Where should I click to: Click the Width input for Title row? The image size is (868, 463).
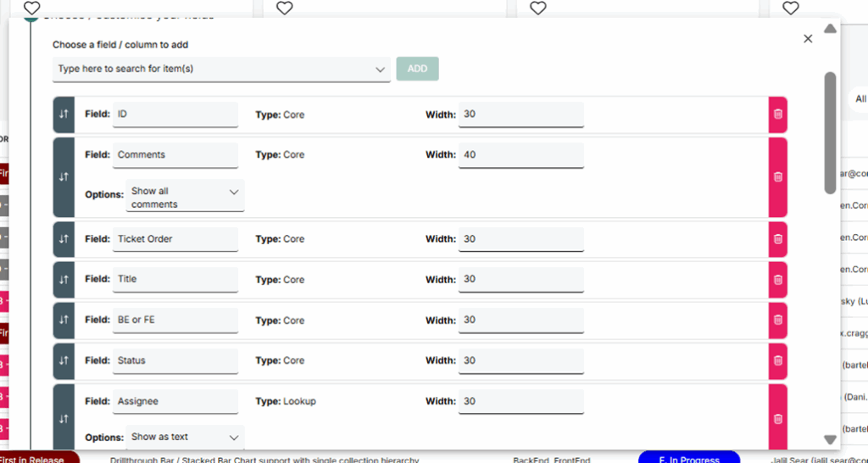[520, 279]
